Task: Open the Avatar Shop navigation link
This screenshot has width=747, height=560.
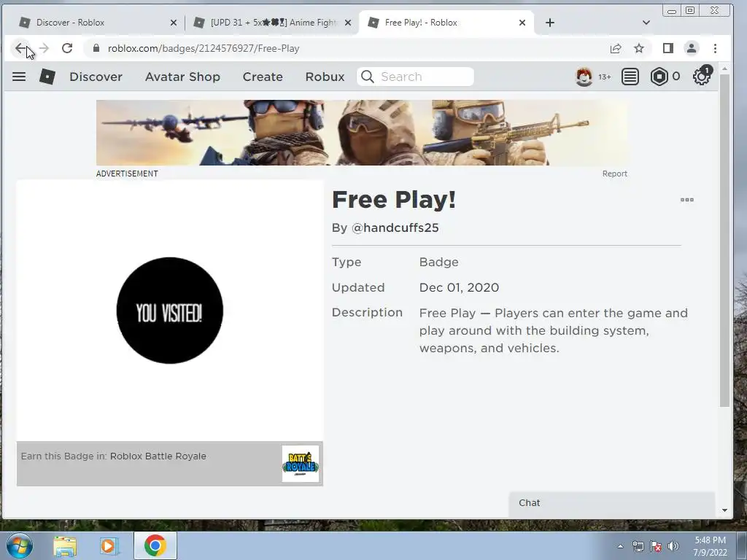Action: pyautogui.click(x=182, y=77)
